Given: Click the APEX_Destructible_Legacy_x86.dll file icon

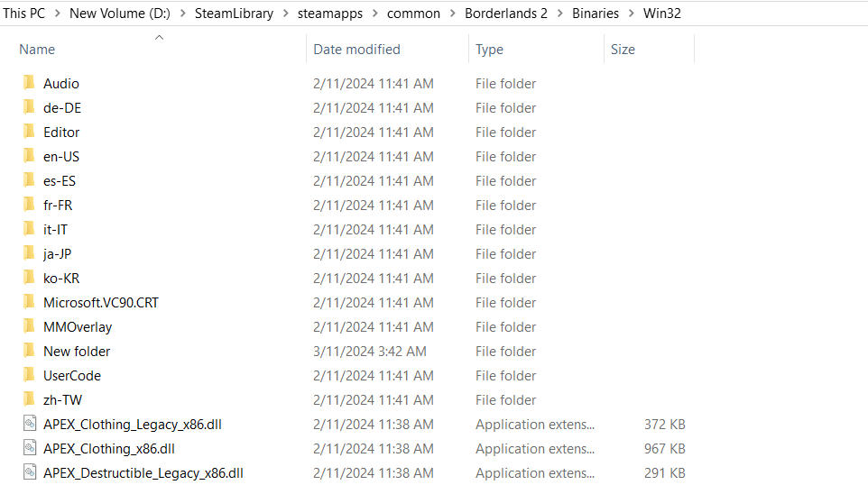Looking at the screenshot, I should 30,472.
